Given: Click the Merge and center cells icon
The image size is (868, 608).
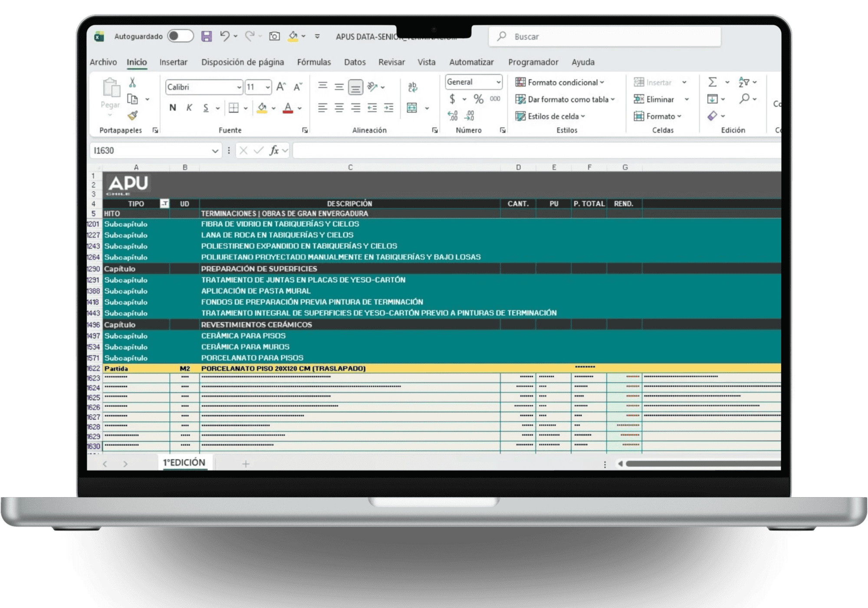Looking at the screenshot, I should pos(412,108).
